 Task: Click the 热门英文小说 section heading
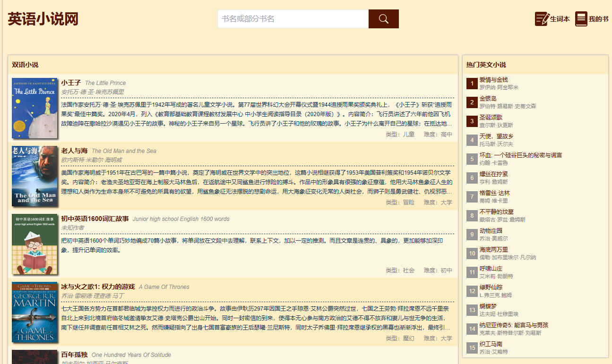click(x=486, y=65)
